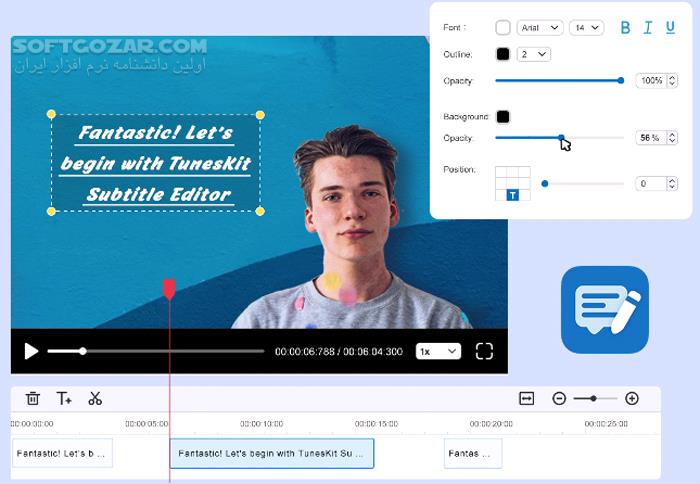The width and height of the screenshot is (700, 484).
Task: Click the current time display 00:00:06:788
Action: pos(305,352)
